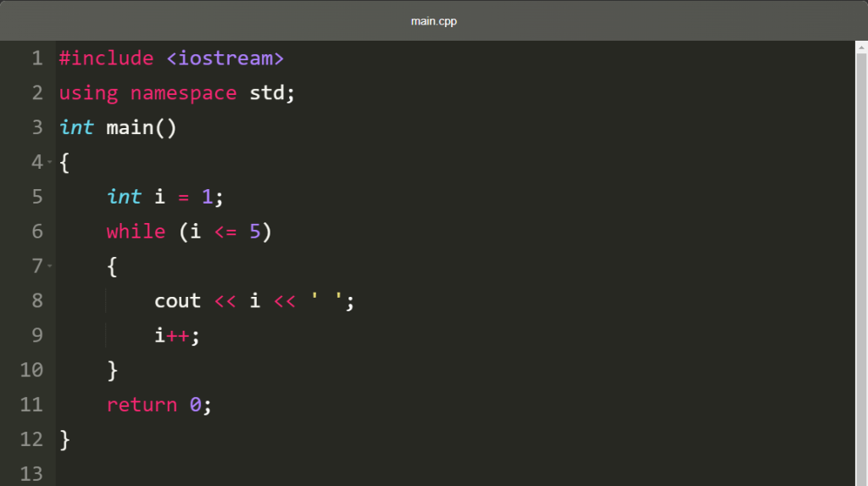
Task: Click line number 2 in the gutter
Action: pyautogui.click(x=37, y=92)
